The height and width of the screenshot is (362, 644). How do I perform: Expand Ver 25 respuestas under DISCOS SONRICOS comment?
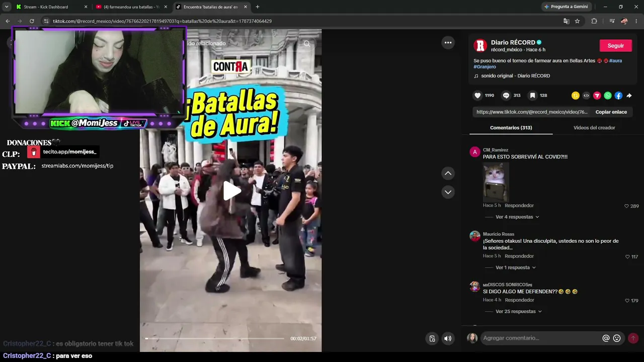tap(518, 312)
